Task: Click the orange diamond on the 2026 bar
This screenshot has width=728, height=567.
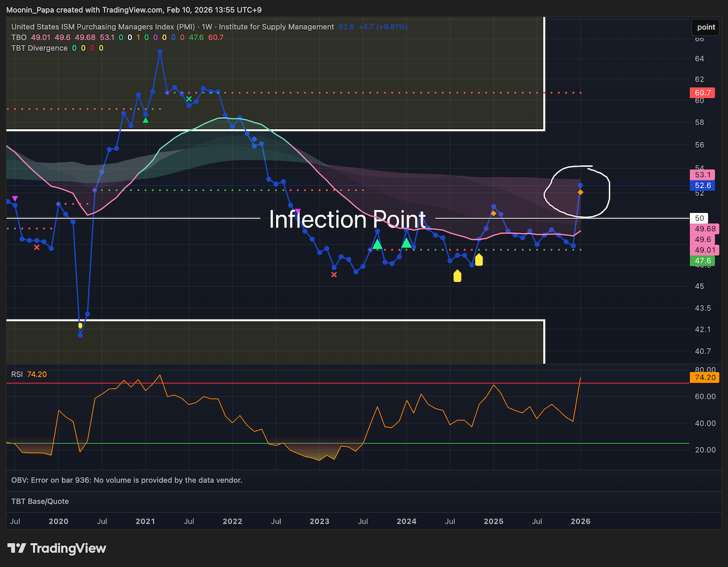Action: 581,192
